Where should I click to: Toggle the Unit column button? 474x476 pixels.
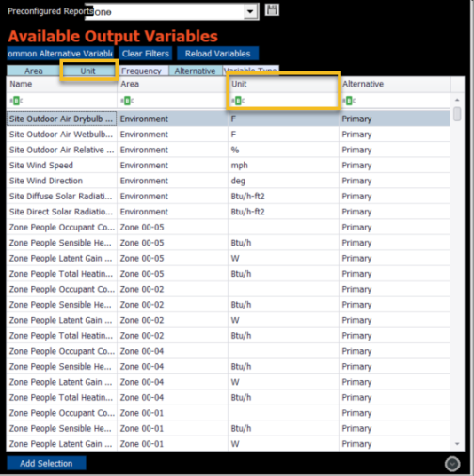pyautogui.click(x=88, y=71)
